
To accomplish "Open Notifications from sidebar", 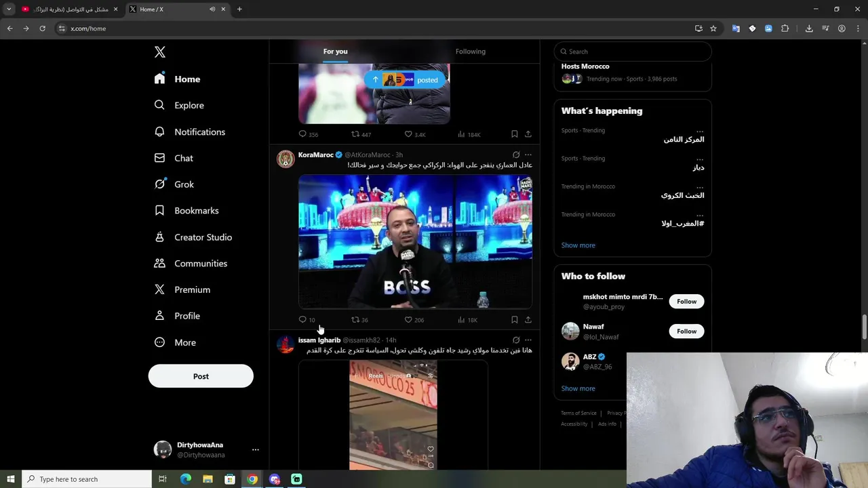I will (189, 131).
